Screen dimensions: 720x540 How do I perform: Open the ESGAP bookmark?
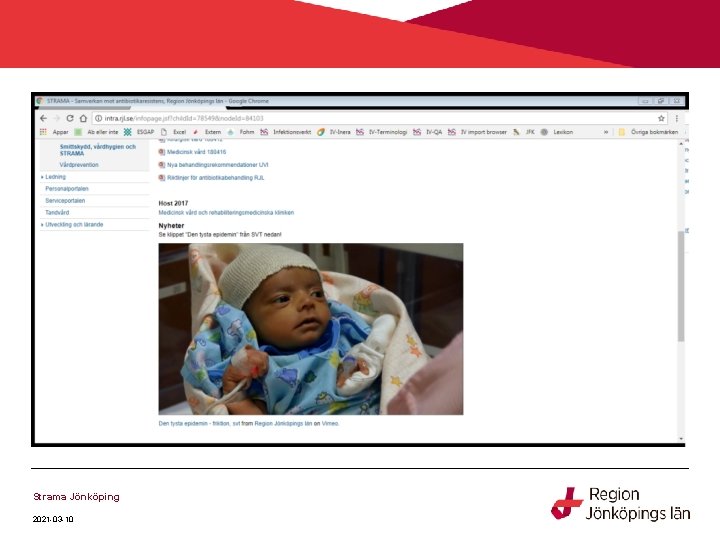[x=140, y=132]
